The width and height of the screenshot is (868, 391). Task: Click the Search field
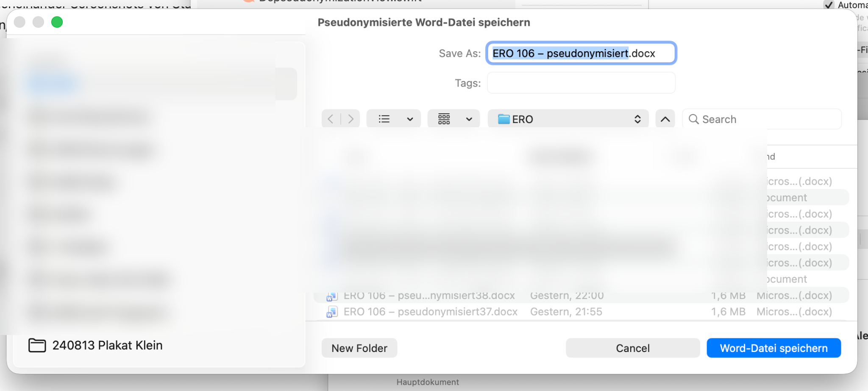click(762, 119)
